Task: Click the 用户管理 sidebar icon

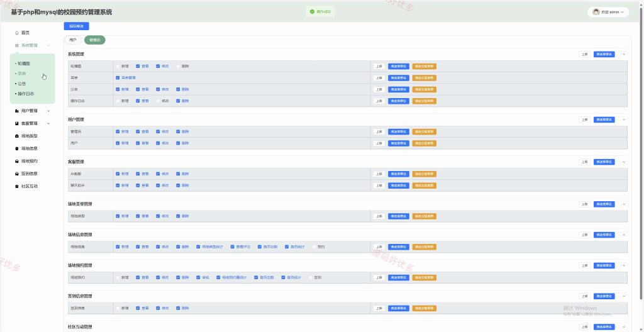Action: (17, 111)
